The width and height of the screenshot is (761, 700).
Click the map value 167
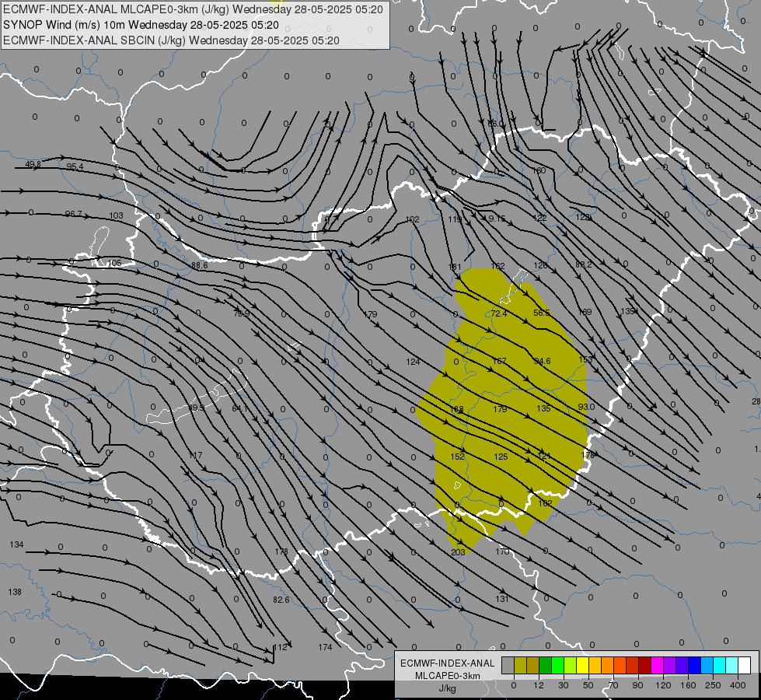tap(499, 361)
